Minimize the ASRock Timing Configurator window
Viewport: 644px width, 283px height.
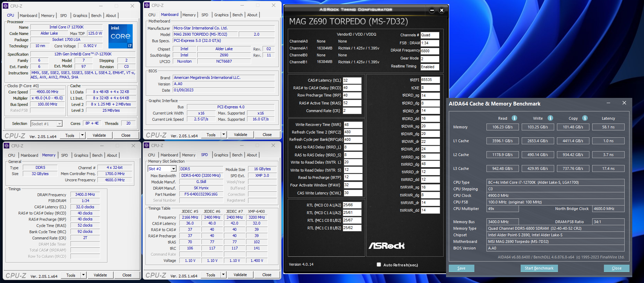tap(432, 10)
